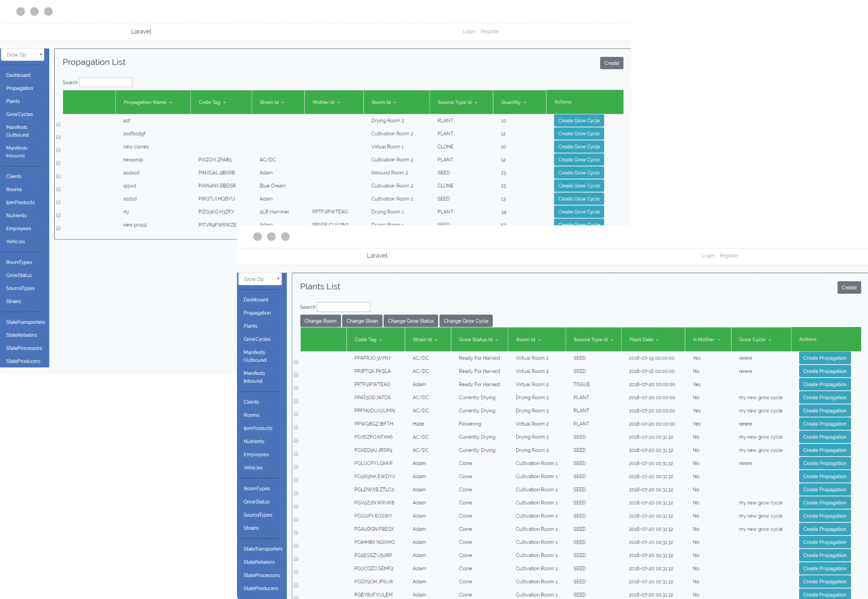Sort by Plant Date column arrow
The width and height of the screenshot is (868, 599).
pyautogui.click(x=658, y=340)
